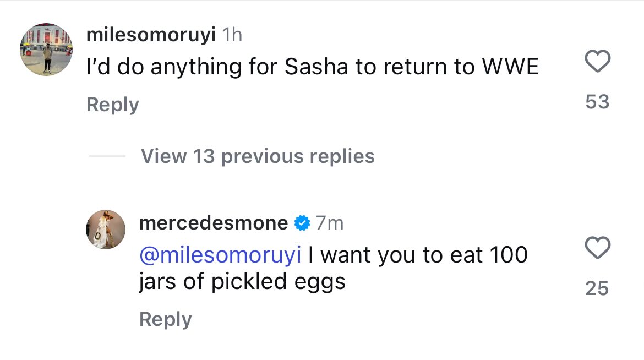Screen dimensions: 644x360
Task: Click the 7m timestamp
Action: coord(330,223)
